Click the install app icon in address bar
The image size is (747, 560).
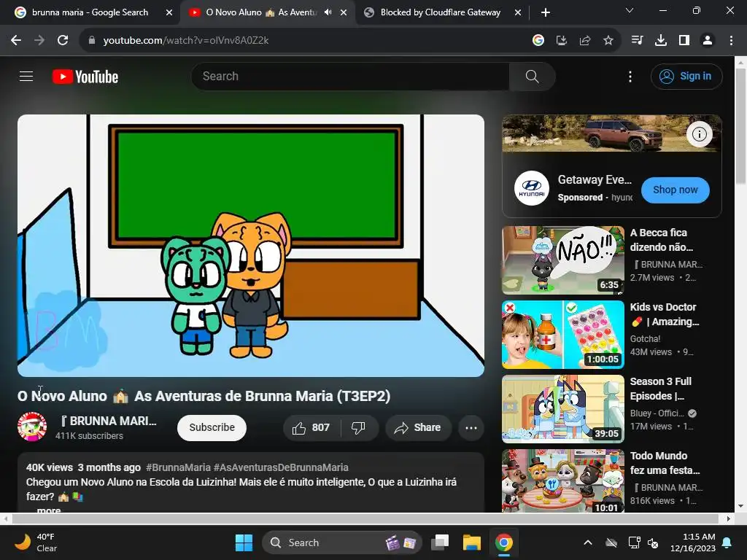point(562,41)
